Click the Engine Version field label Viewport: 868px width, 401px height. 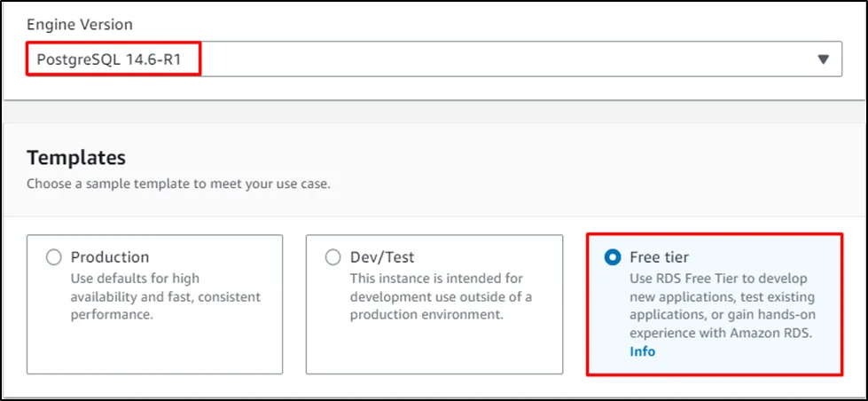coord(80,24)
